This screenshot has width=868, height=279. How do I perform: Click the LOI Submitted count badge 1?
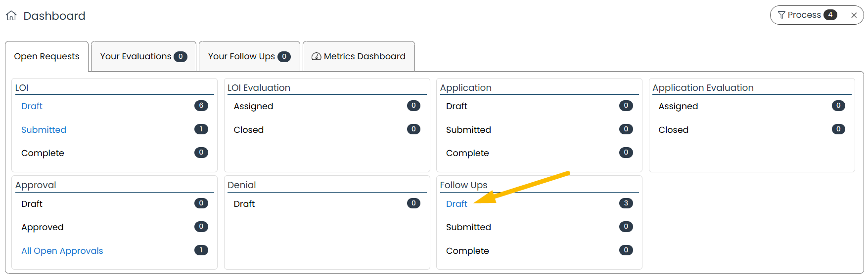pos(201,129)
